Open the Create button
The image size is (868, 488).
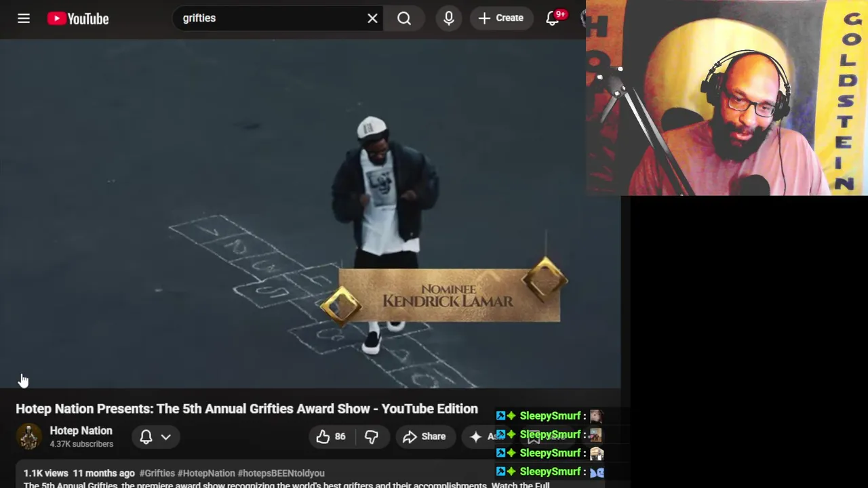pyautogui.click(x=501, y=18)
